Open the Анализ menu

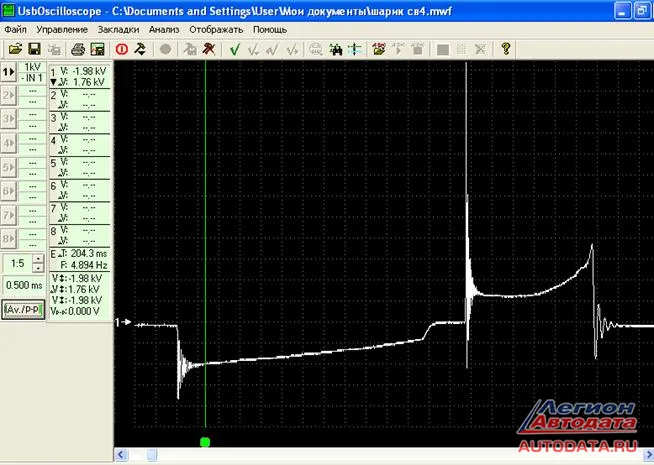[x=164, y=30]
